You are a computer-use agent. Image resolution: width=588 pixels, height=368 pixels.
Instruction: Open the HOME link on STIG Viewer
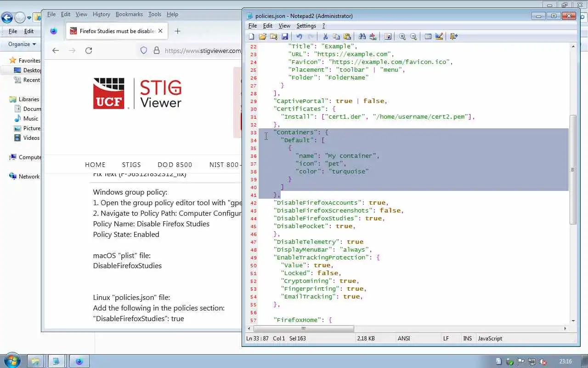click(x=95, y=165)
